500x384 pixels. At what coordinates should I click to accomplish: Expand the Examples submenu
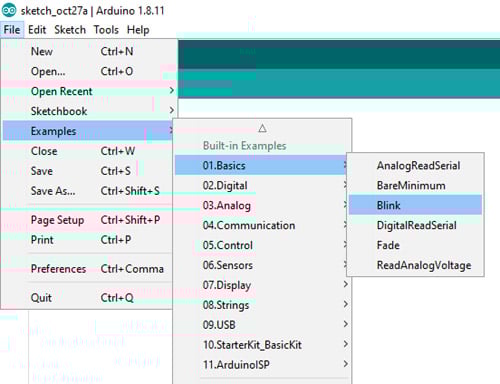pos(88,131)
